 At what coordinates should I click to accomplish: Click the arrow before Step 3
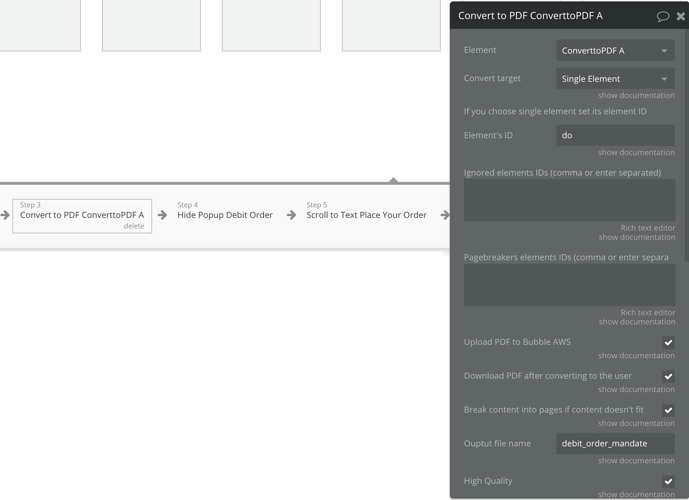pos(5,215)
